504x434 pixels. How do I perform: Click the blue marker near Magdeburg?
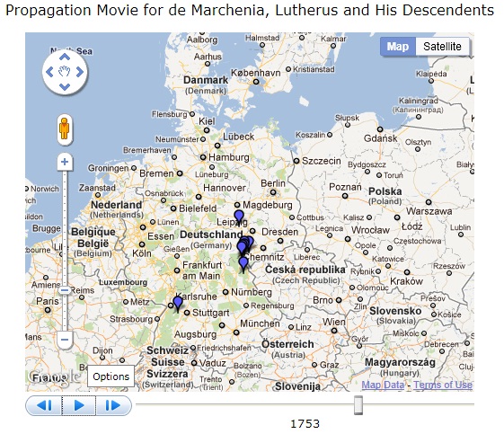click(x=239, y=217)
